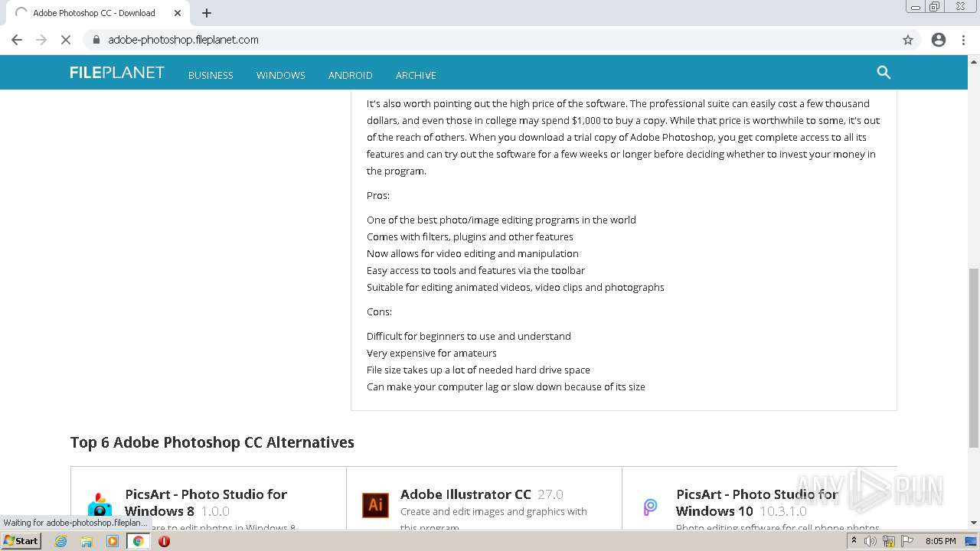Image resolution: width=980 pixels, height=551 pixels.
Task: Open PicsArt - Photo Studio for Windows 10 link
Action: (756, 503)
